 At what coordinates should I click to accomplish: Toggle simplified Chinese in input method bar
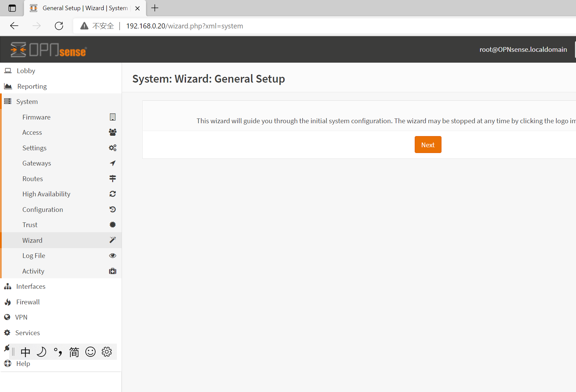point(74,352)
